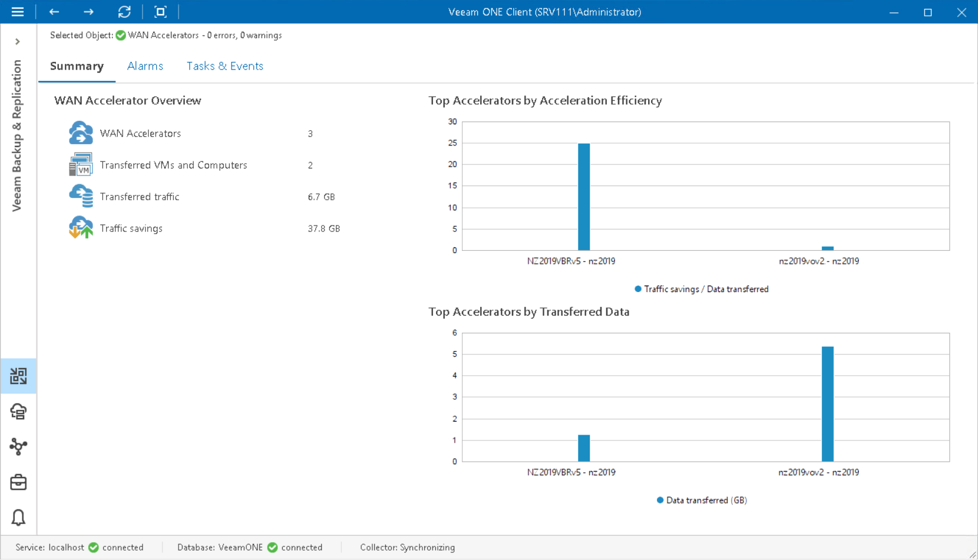Click the 'Traffic savings / Data transferred' legend entry
978x560 pixels.
tap(702, 289)
